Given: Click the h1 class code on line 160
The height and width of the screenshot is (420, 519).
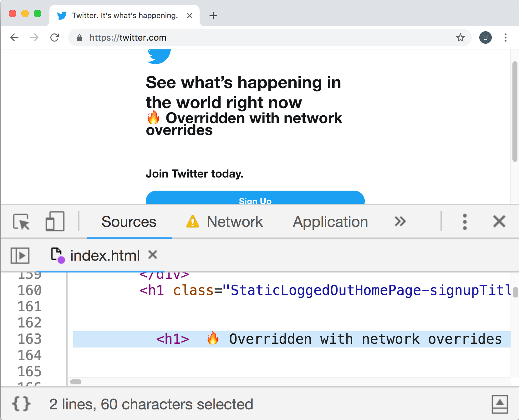Looking at the screenshot, I should click(x=325, y=290).
